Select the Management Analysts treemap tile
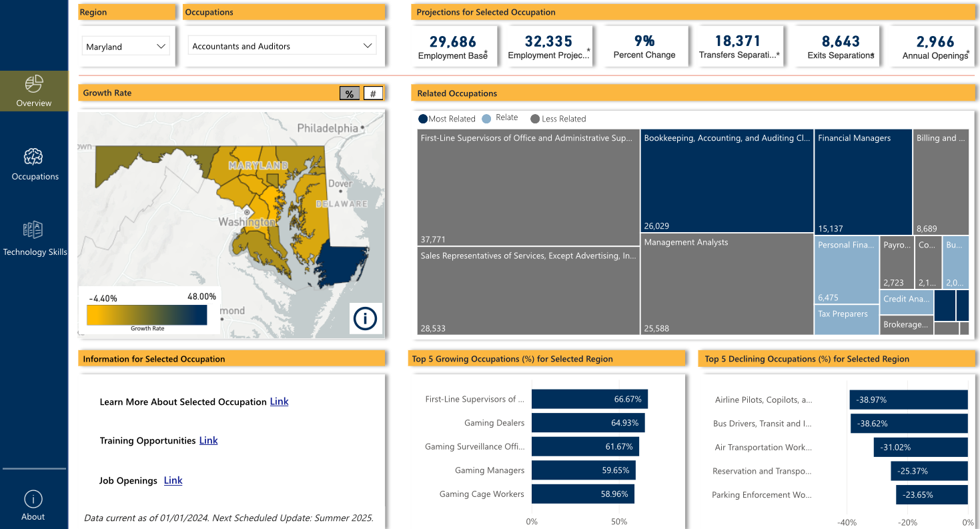Viewport: 980px width, 529px height. click(x=726, y=284)
